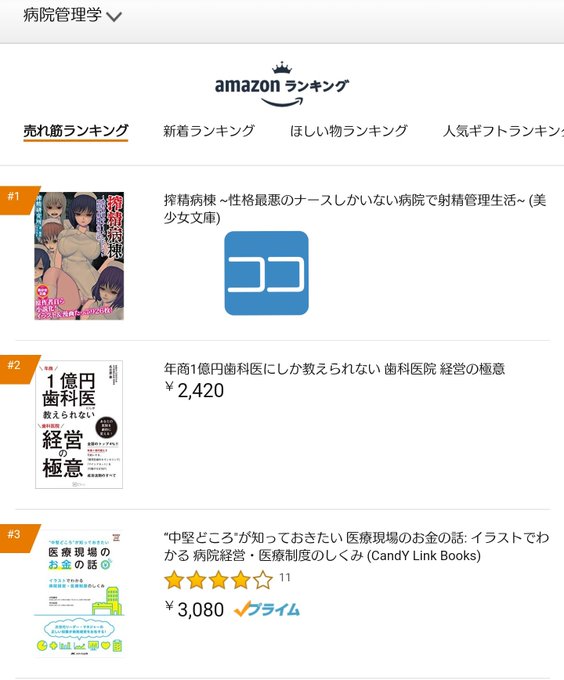Open the 医療現場のお金の話 cover thumbnail

79,593
